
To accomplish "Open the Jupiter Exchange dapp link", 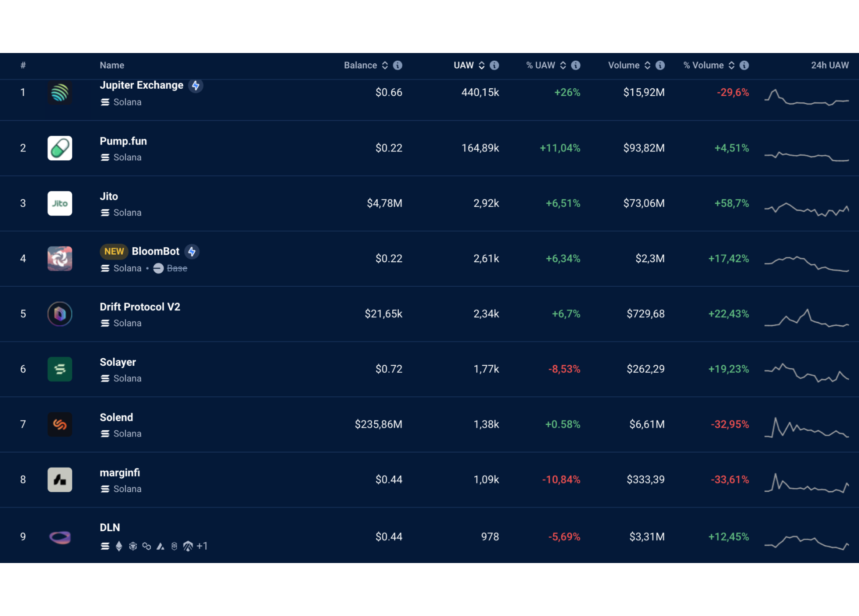I will pyautogui.click(x=141, y=86).
